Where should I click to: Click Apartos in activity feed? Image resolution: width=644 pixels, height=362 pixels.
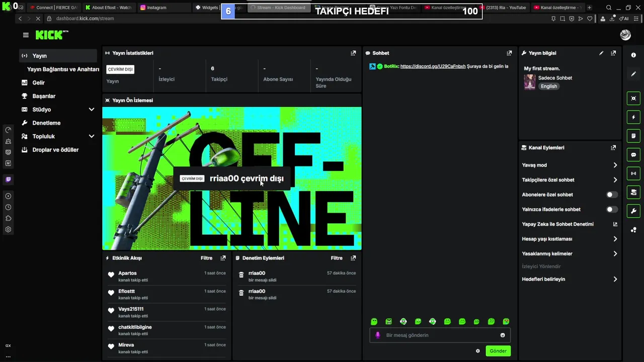click(127, 273)
